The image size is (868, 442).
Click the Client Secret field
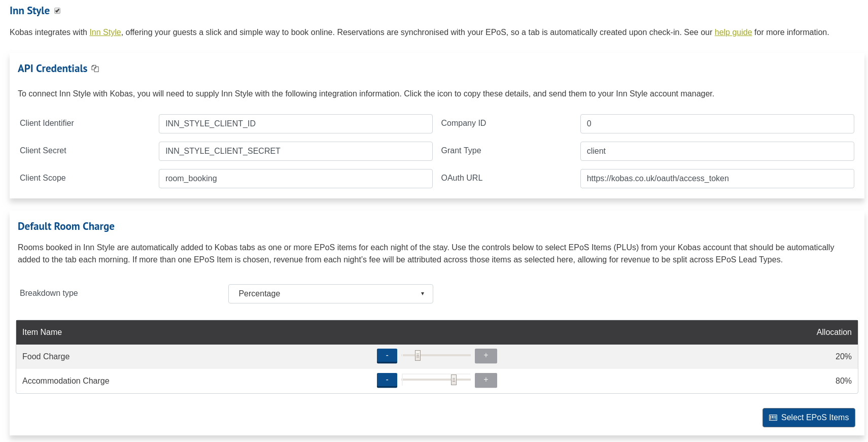coord(295,151)
